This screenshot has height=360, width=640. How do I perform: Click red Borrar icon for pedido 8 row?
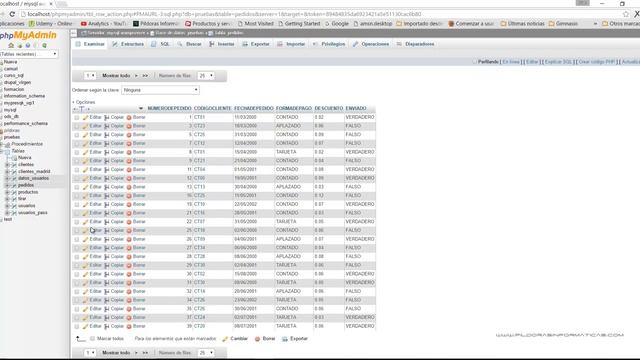coord(129,152)
